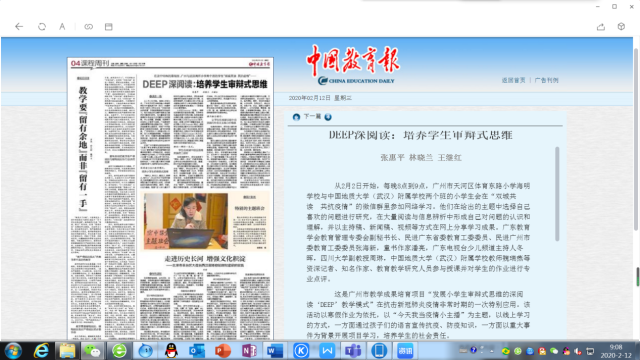Open PowerPoint from the taskbar

[x=222, y=351]
